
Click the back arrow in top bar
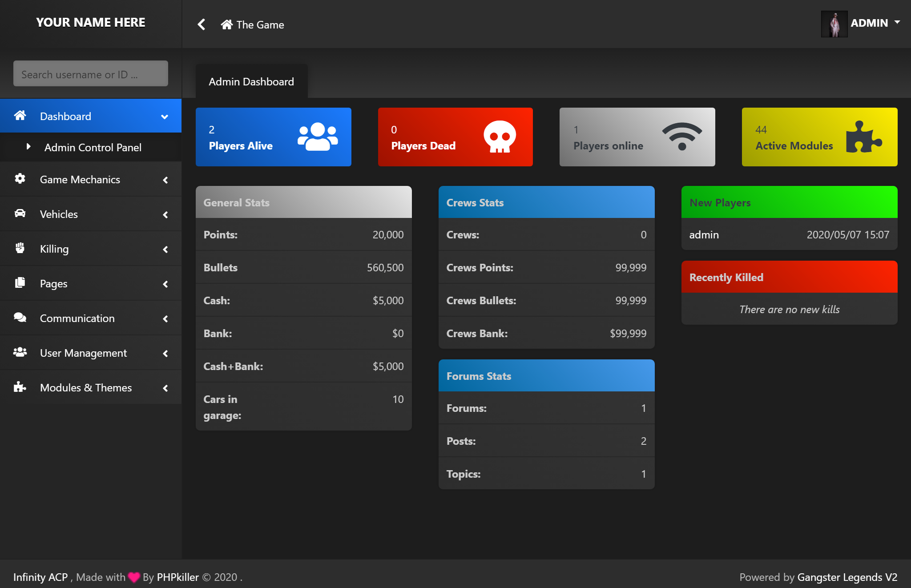(202, 24)
